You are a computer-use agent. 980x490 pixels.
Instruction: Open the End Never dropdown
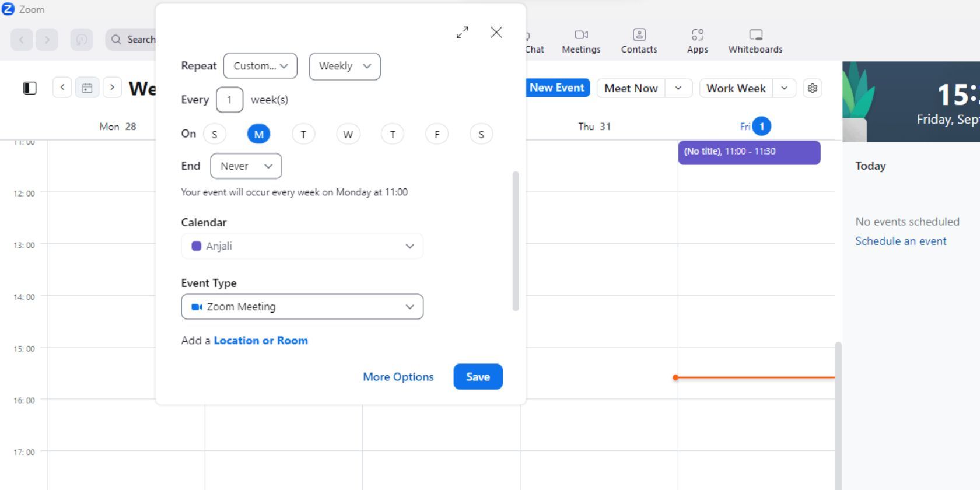click(246, 166)
